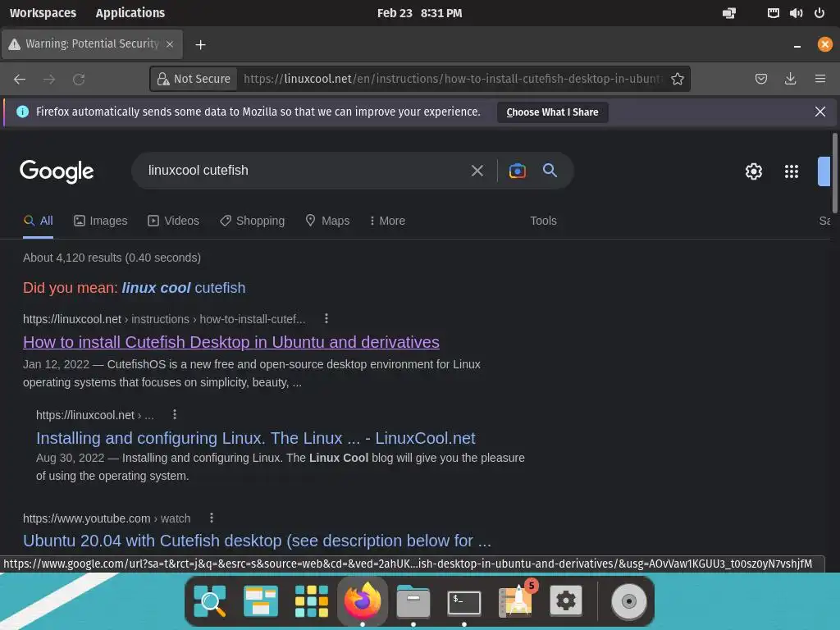
Task: Click the page vertical scrollbar
Action: click(x=834, y=172)
